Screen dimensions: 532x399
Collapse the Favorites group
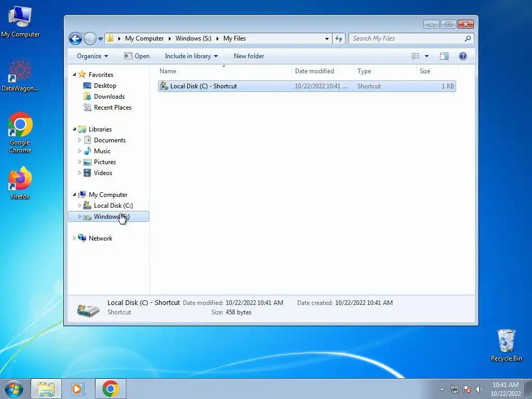[74, 75]
